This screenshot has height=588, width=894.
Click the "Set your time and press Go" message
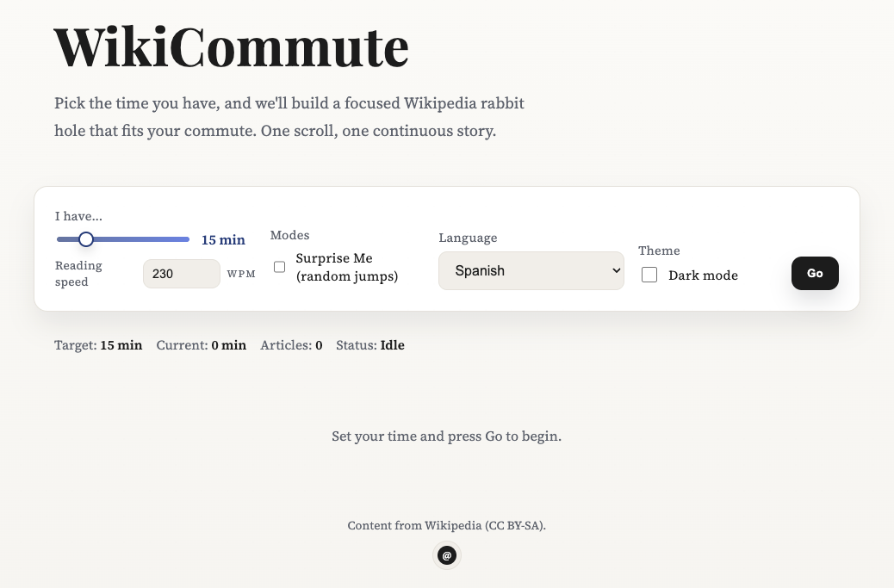[446, 436]
